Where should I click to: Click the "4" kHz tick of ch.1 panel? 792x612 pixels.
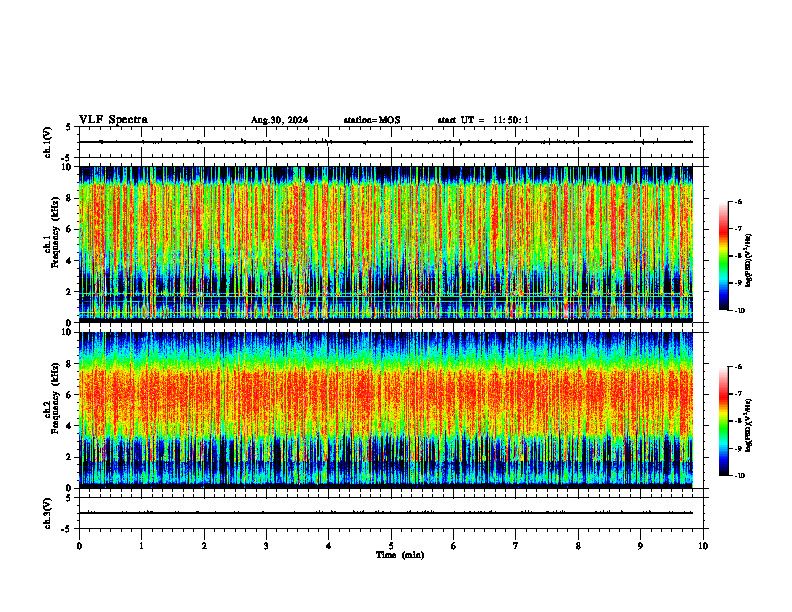(70, 261)
